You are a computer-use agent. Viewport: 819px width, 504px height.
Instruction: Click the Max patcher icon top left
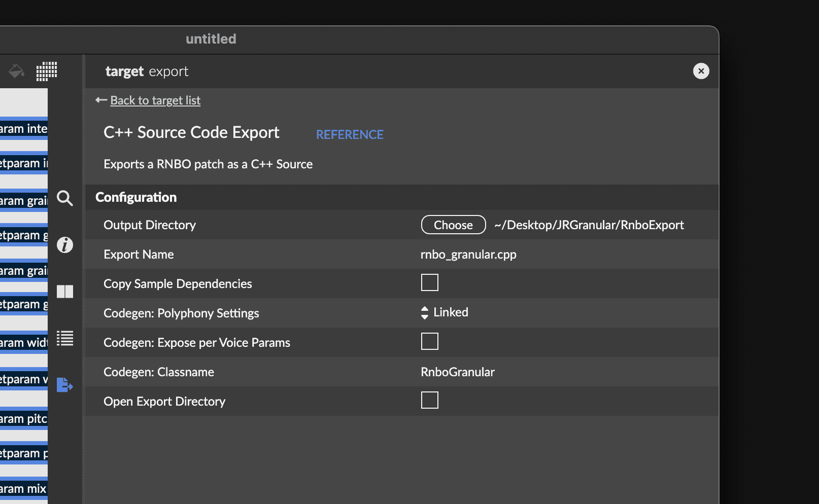15,71
